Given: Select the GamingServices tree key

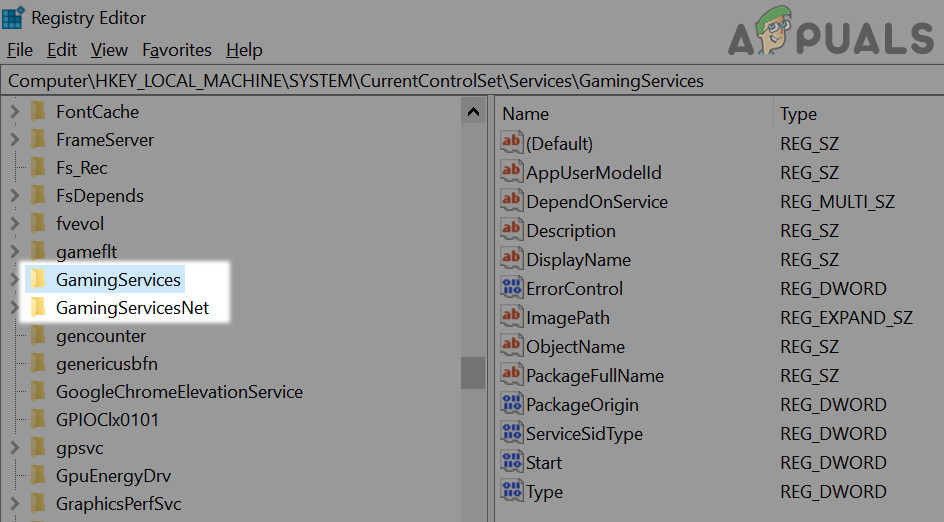Looking at the screenshot, I should (118, 280).
